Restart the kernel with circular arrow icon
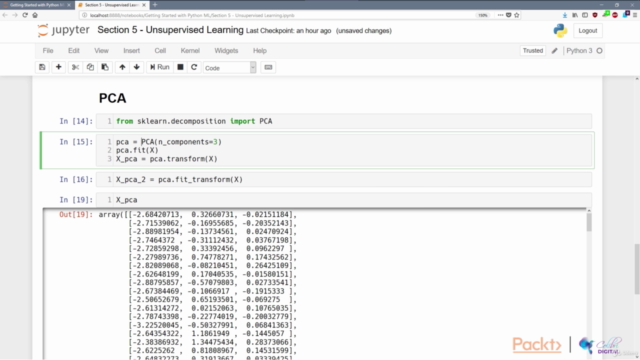This screenshot has height=360, width=640. [x=194, y=67]
